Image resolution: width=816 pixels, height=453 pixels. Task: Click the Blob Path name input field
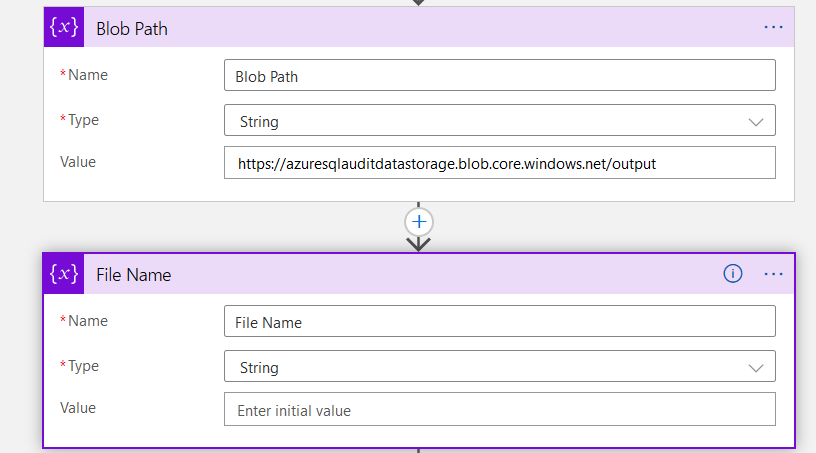coord(499,76)
